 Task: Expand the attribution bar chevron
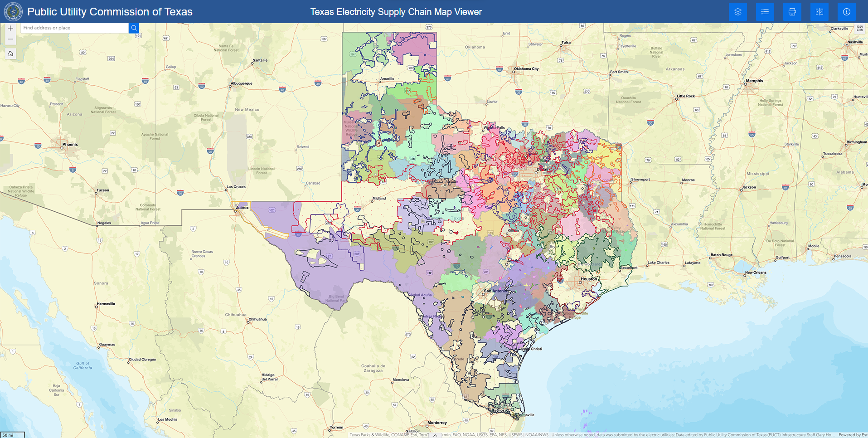click(x=435, y=435)
